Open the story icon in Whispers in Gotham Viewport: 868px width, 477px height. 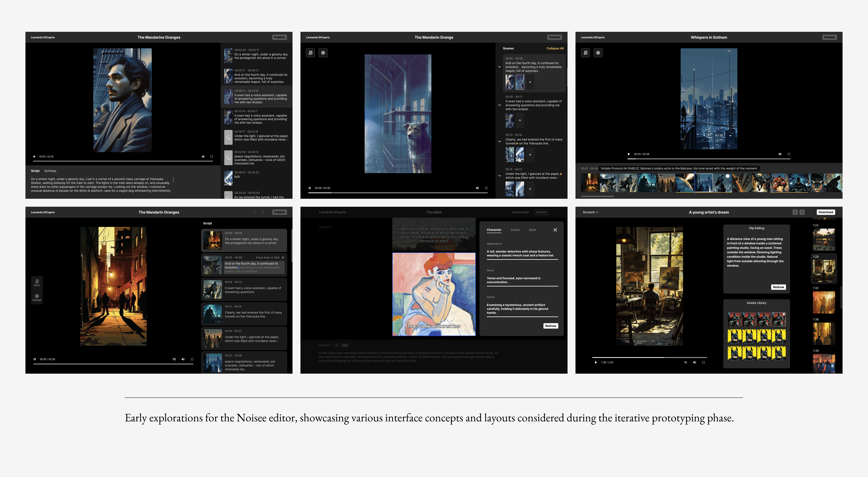point(585,53)
